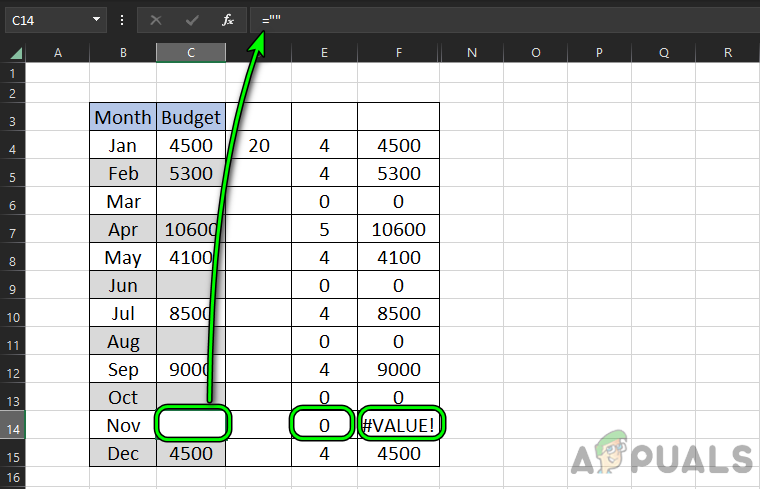This screenshot has width=760, height=489.
Task: Click the empty Nov budget cell C14
Action: tap(191, 425)
